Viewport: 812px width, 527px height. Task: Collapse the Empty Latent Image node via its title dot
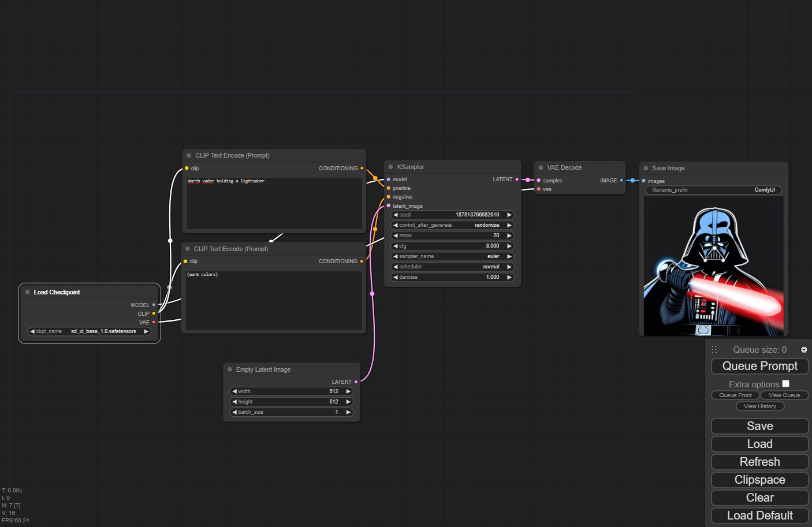(x=230, y=369)
